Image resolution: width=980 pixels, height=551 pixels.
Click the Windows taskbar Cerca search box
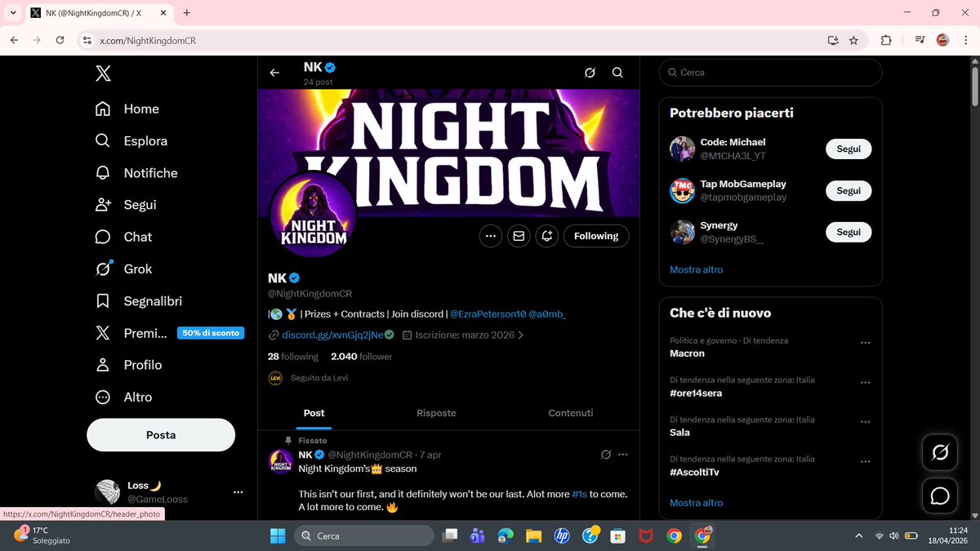(x=363, y=535)
